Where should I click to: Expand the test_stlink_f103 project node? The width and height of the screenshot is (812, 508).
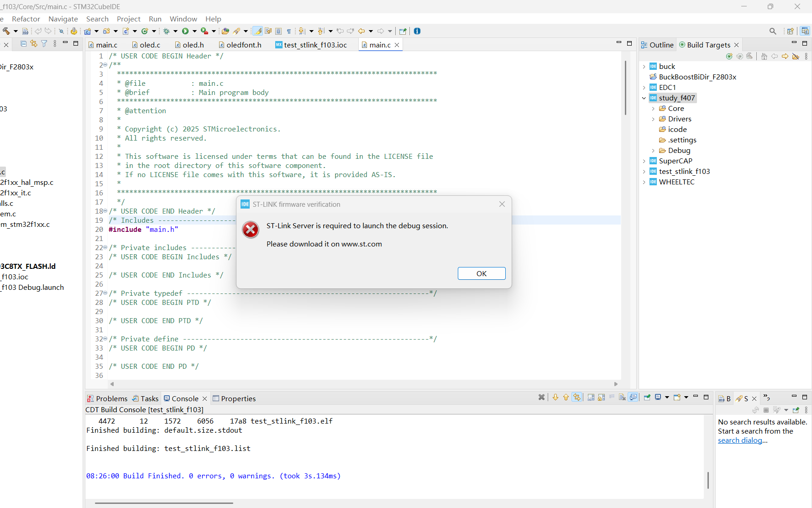point(644,172)
